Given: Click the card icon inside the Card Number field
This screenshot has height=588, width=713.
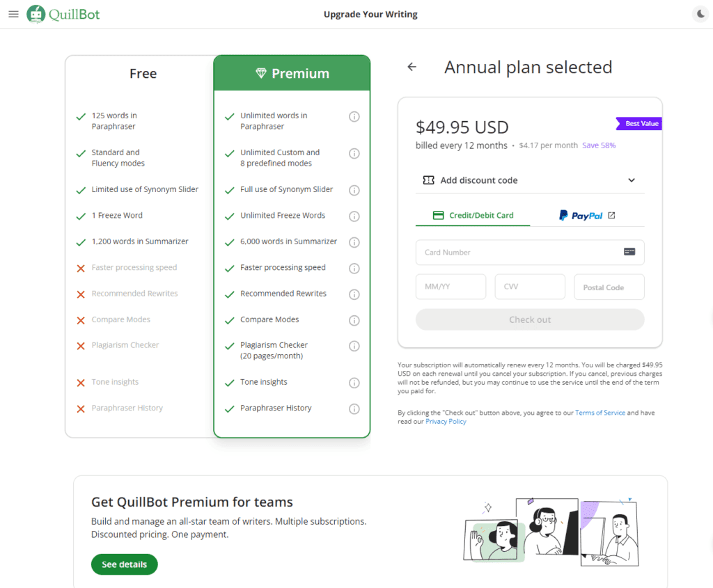Looking at the screenshot, I should point(631,252).
